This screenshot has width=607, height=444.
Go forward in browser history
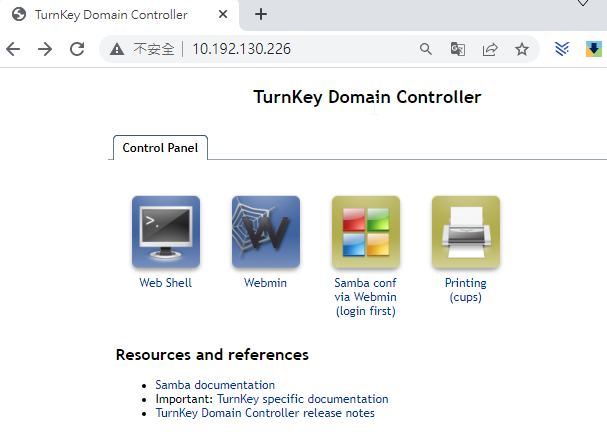coord(45,49)
